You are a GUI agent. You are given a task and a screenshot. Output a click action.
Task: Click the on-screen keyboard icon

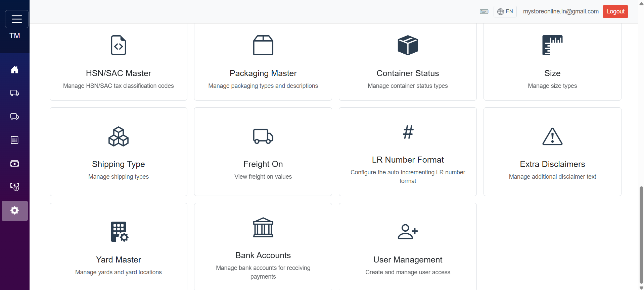[484, 11]
